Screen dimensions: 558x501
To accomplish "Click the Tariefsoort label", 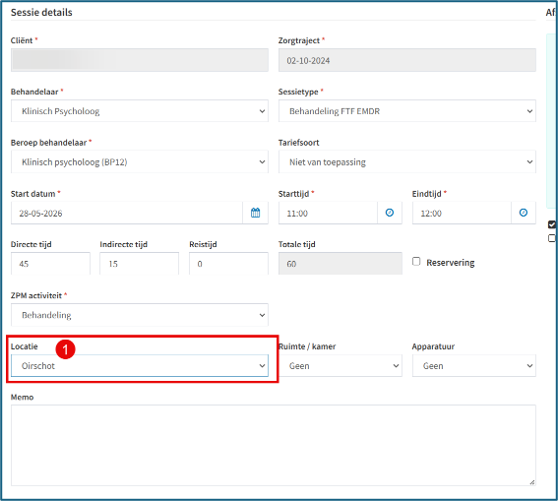I will point(299,143).
